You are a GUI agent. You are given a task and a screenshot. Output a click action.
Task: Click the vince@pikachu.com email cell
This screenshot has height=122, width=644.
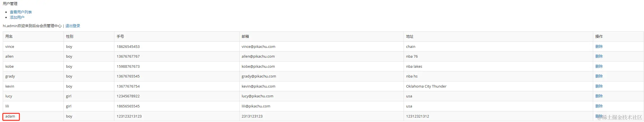point(258,46)
